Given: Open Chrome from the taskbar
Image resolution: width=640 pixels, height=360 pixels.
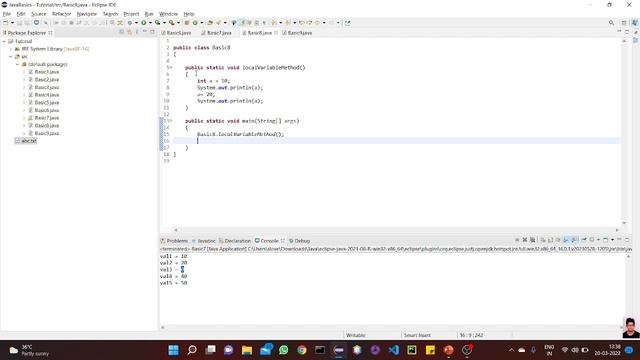Looking at the screenshot, I should pos(302,350).
